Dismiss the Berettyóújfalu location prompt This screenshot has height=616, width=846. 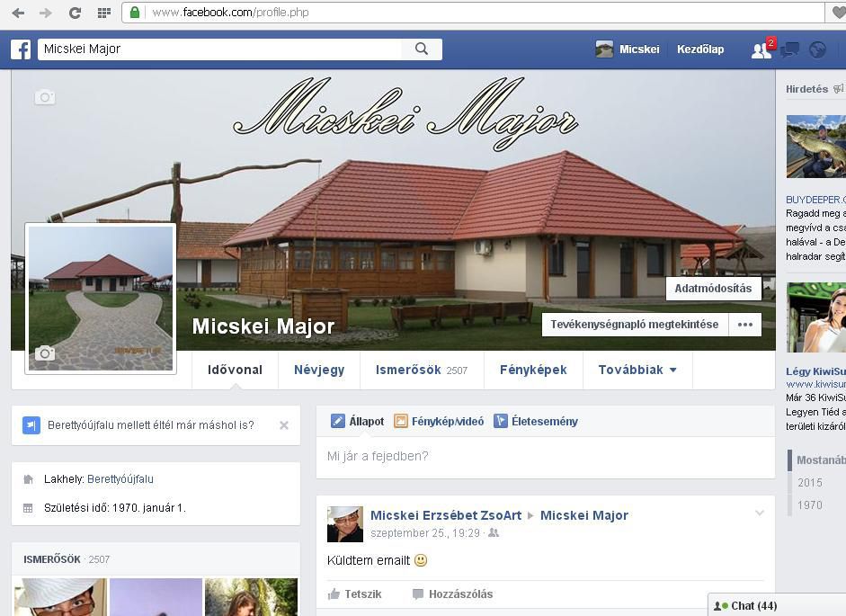coord(284,425)
